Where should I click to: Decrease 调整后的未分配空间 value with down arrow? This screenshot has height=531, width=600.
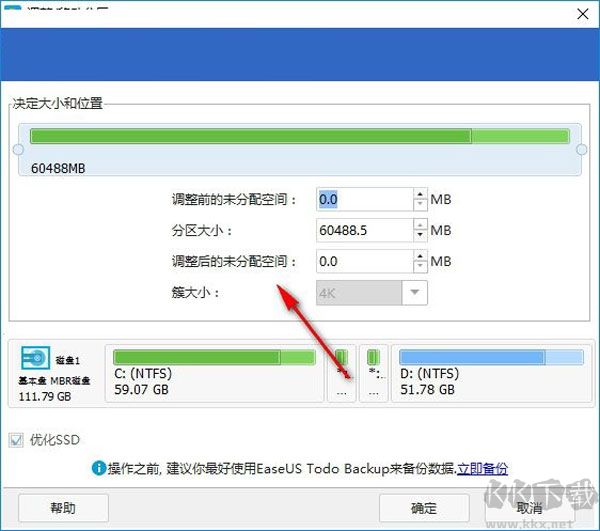coord(420,267)
